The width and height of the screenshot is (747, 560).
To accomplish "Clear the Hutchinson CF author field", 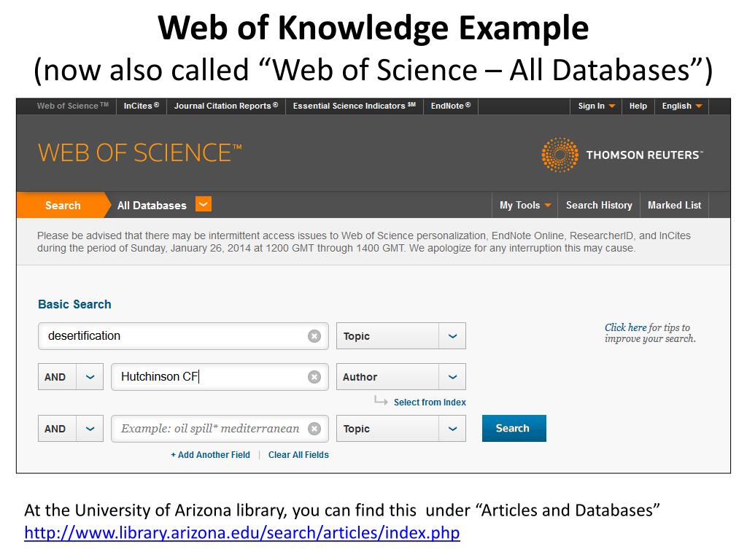I will click(x=314, y=377).
